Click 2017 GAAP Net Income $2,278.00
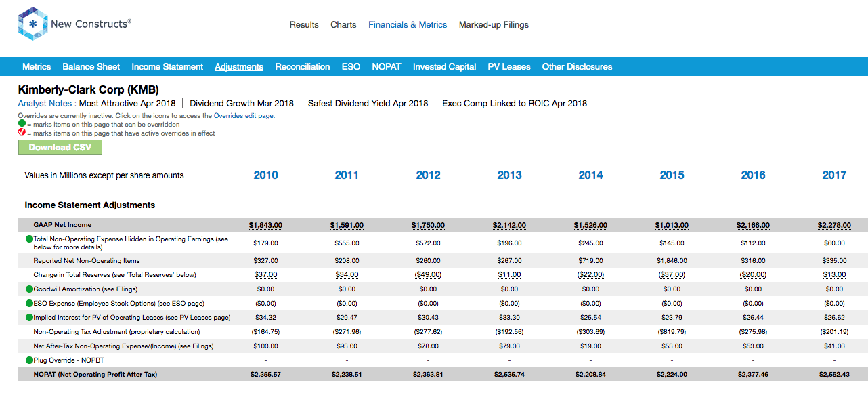Image resolution: width=868 pixels, height=393 pixels. (834, 225)
